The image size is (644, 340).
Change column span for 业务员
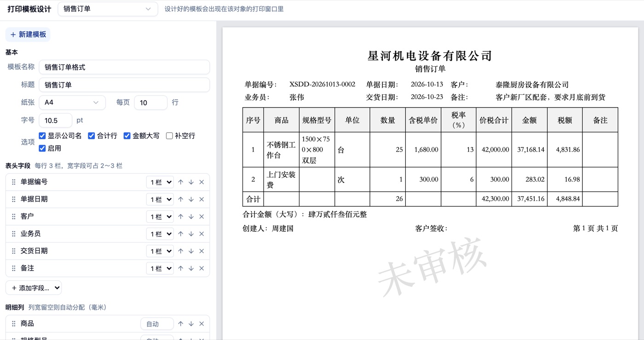click(160, 234)
